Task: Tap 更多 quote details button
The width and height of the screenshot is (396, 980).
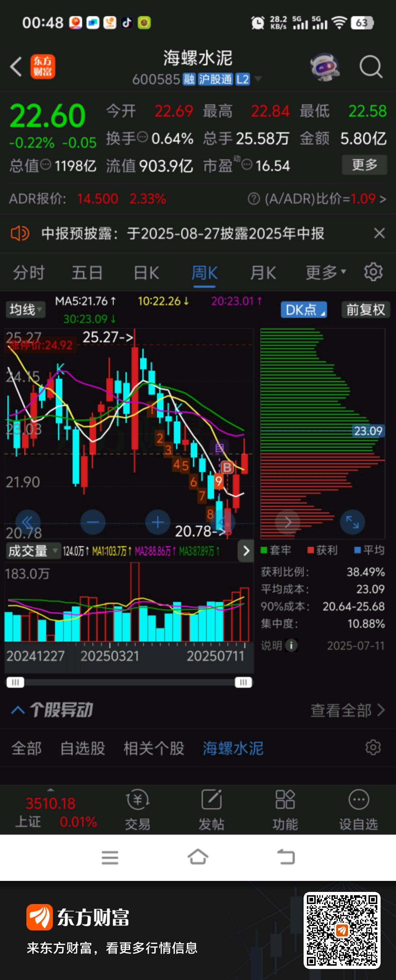Action: (x=364, y=165)
